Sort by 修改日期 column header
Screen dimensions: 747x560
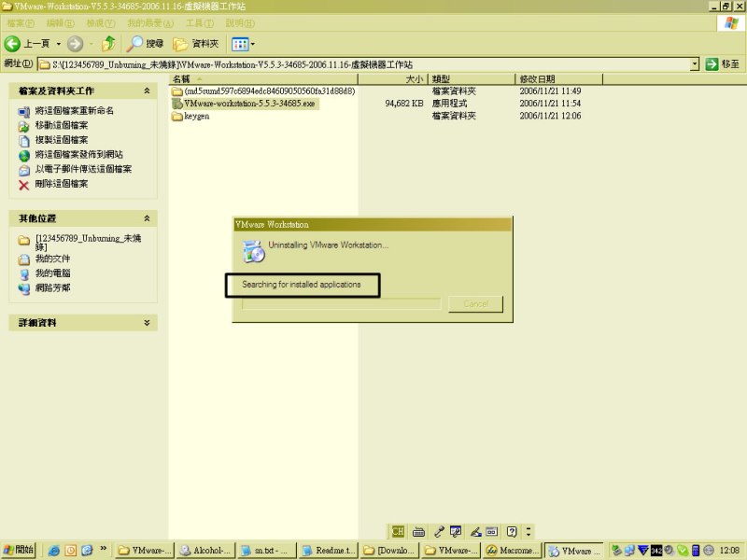[558, 79]
